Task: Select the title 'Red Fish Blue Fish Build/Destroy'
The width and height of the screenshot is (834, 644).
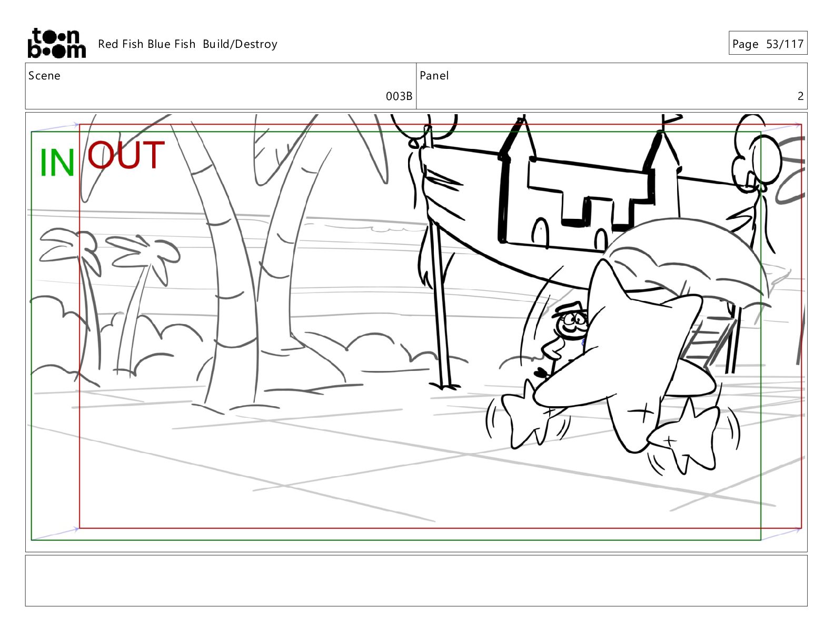Action: [187, 44]
